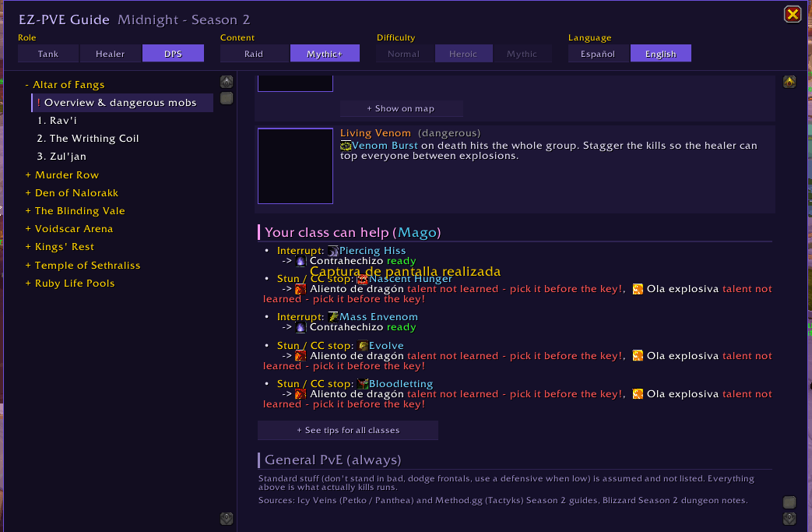Select the Tank role
Viewport: 812px width, 532px height.
pyautogui.click(x=48, y=54)
